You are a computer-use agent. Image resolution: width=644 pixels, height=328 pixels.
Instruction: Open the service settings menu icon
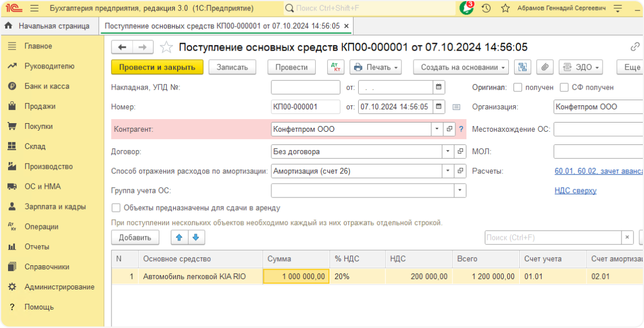618,8
